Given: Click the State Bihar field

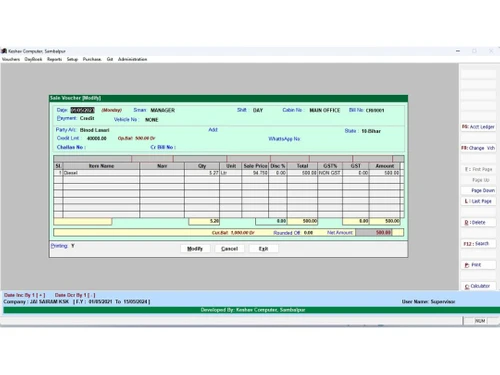Looking at the screenshot, I should click(x=371, y=131).
